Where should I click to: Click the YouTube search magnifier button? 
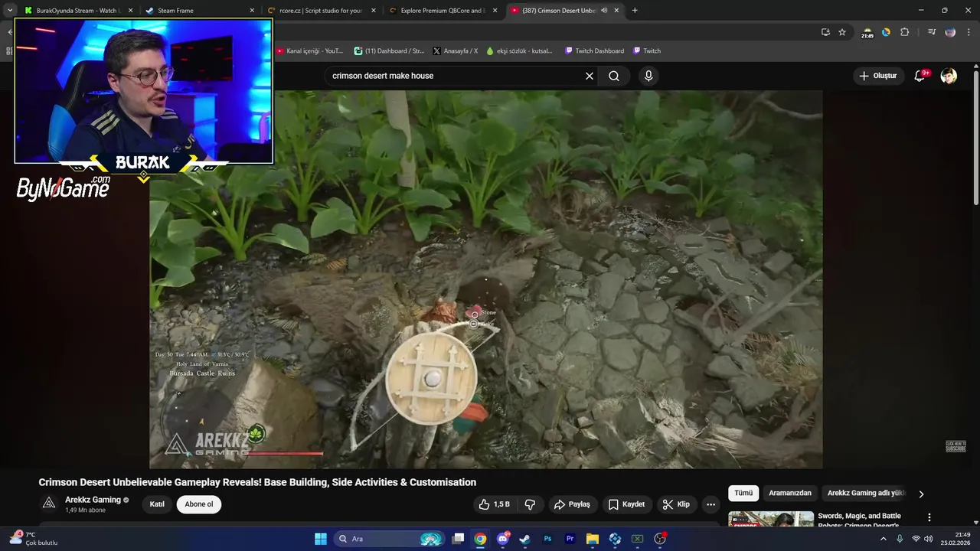click(614, 76)
